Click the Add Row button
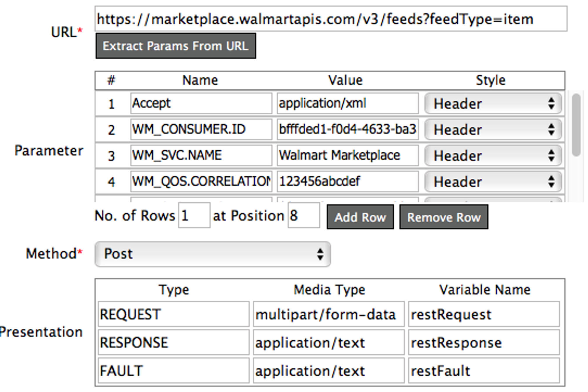588x392 pixels. [360, 217]
